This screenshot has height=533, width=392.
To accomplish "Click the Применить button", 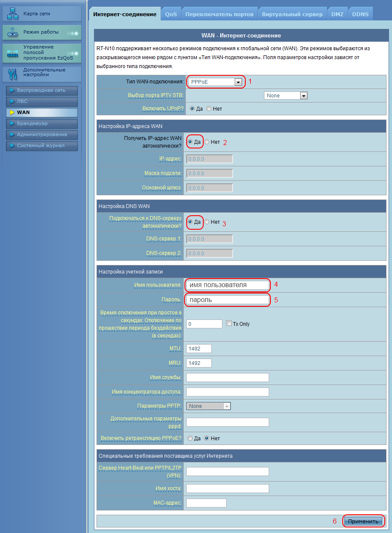I will pos(363,521).
